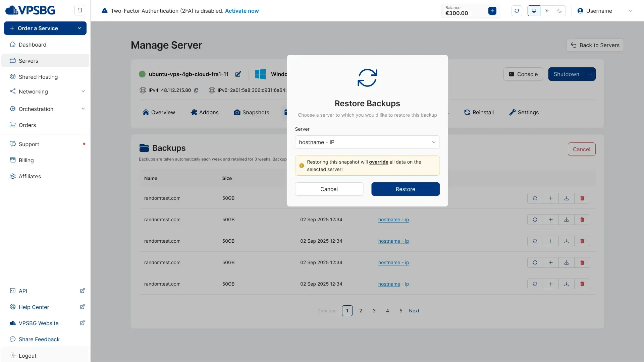Image resolution: width=644 pixels, height=362 pixels.
Task: Switch to dark theme mode
Action: click(x=559, y=11)
